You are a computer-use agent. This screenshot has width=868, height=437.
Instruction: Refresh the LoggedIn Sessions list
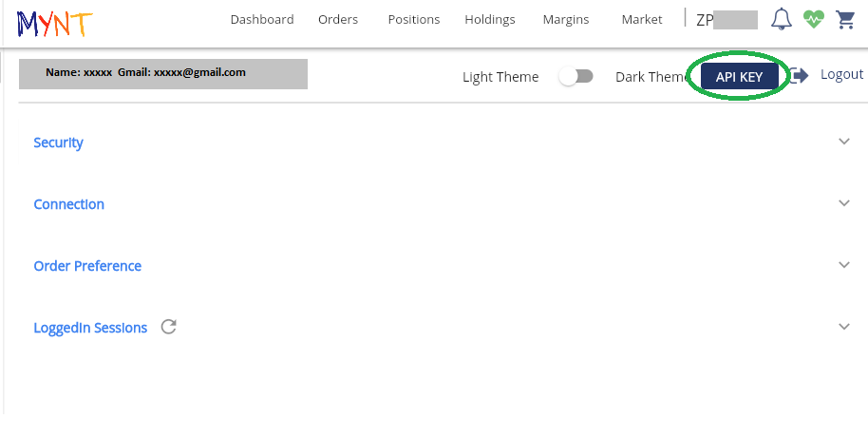(169, 327)
